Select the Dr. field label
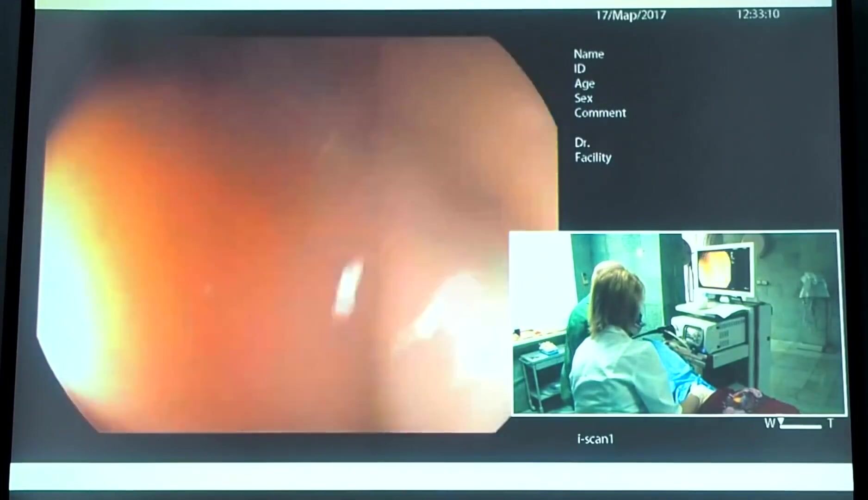Viewport: 868px width, 500px height. 582,143
